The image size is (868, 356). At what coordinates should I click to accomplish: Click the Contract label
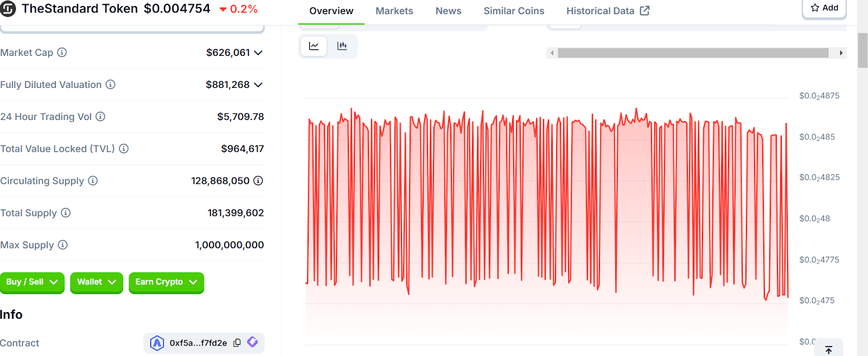tap(20, 343)
